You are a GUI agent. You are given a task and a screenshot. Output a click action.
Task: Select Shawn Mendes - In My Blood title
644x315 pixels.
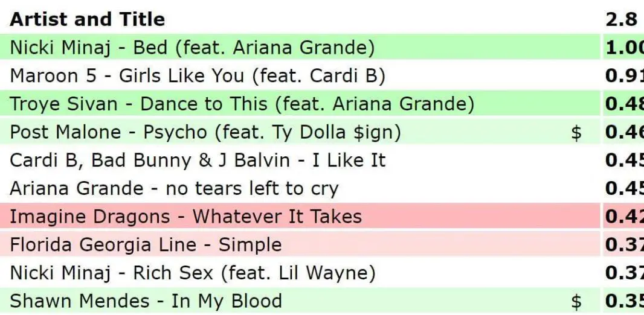(146, 301)
